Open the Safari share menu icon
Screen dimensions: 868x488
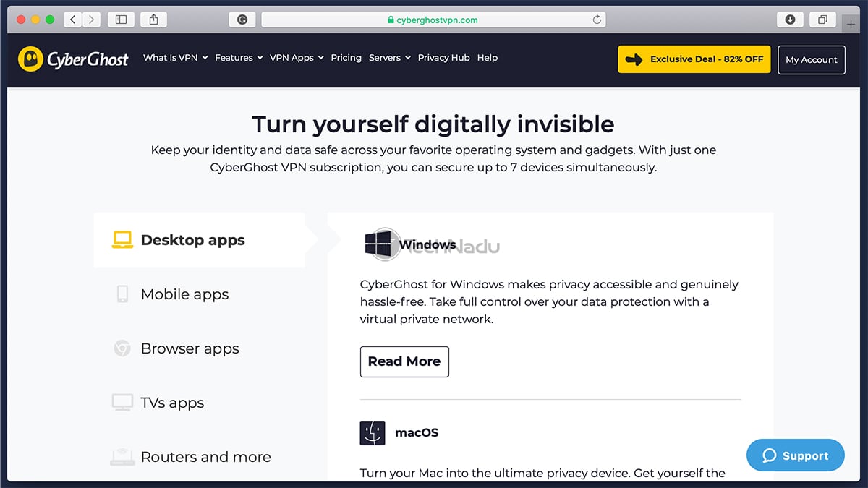coord(153,20)
